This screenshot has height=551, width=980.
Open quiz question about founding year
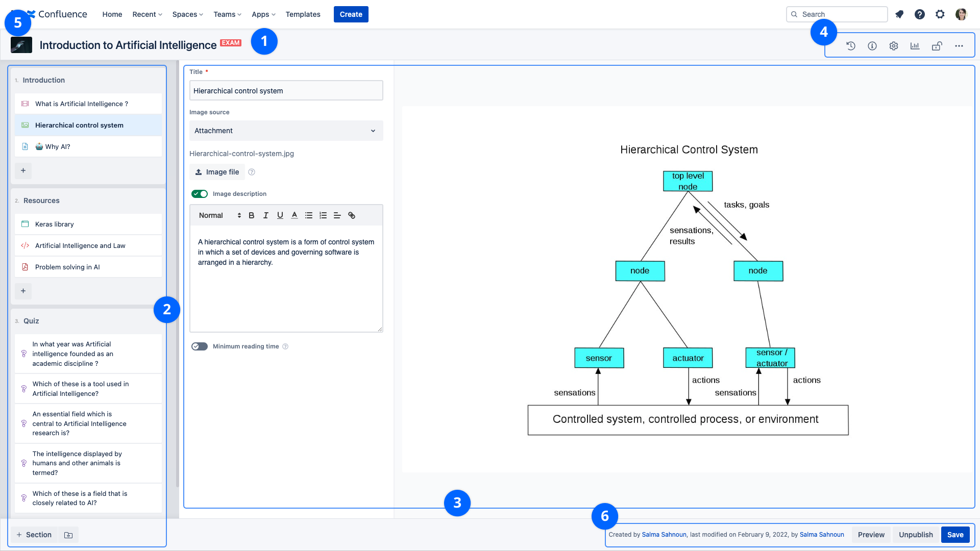88,354
